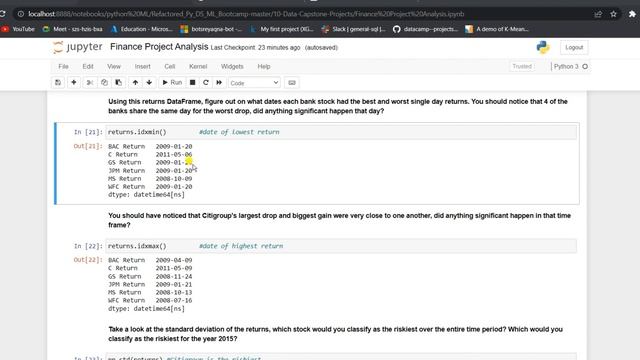Click the returns.idxmax() code cell
This screenshot has height=360, width=640.
pyautogui.click(x=341, y=246)
